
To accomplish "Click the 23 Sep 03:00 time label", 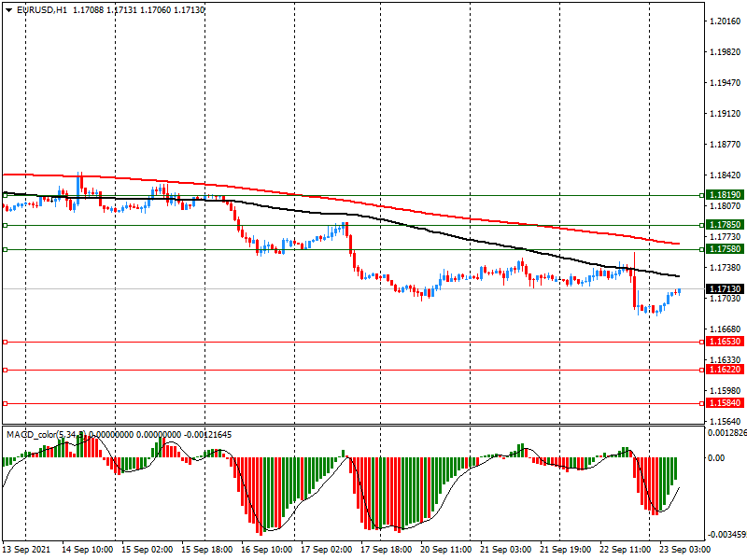I will tap(685, 550).
